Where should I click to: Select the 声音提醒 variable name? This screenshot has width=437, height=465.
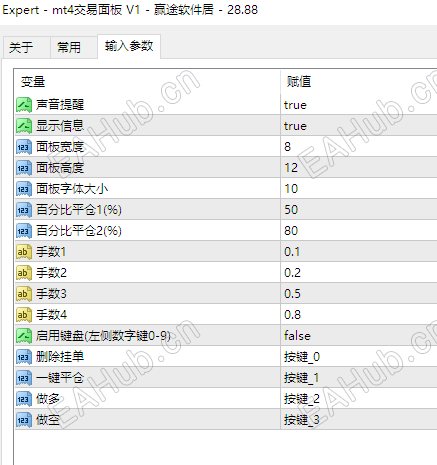click(60, 105)
